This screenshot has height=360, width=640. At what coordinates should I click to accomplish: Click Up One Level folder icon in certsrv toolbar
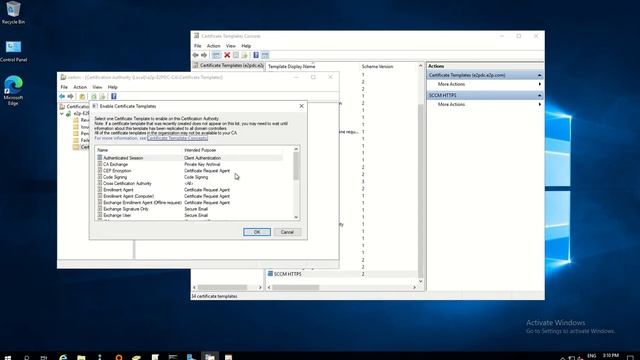point(82,96)
